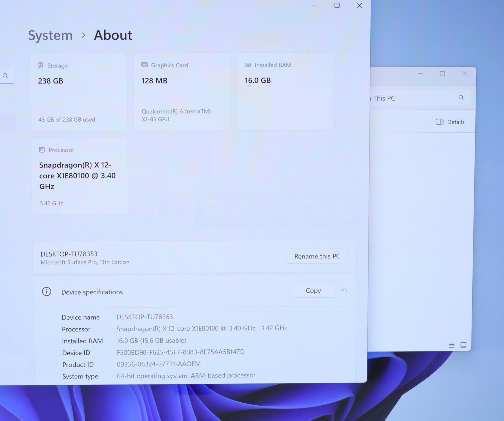Screen dimensions: 504x421
Task: Switch File Explorer to large thumbnails view
Action: [x=463, y=345]
